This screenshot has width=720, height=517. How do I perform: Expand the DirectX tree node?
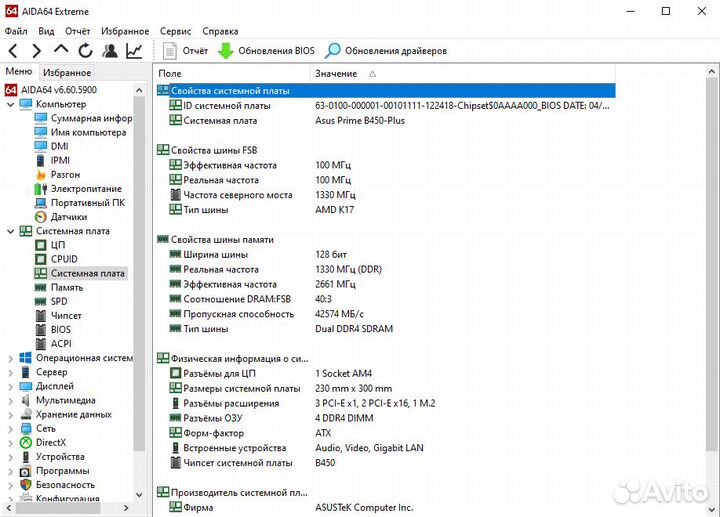point(11,443)
